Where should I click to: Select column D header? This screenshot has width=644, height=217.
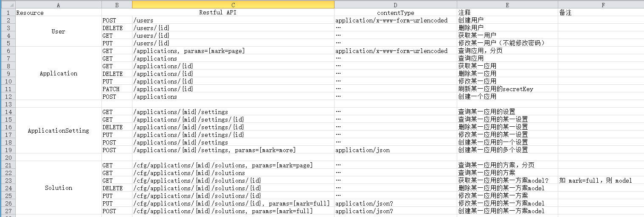coord(396,5)
